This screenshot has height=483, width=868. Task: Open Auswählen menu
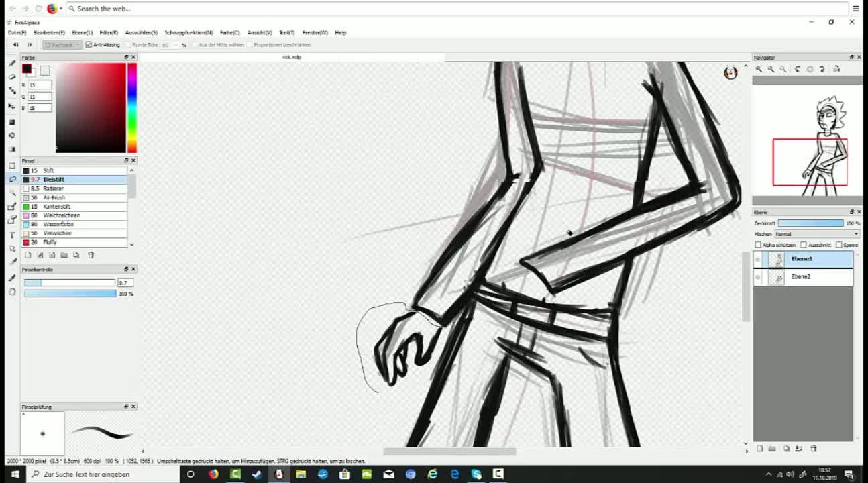pyautogui.click(x=141, y=32)
